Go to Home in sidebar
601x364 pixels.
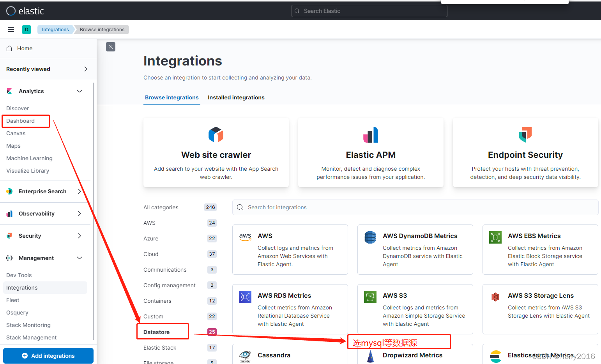(x=25, y=48)
